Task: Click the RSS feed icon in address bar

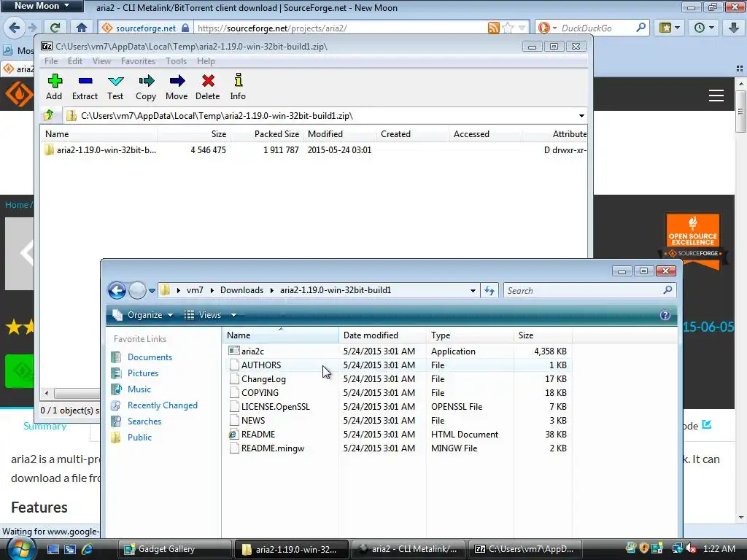Action: point(494,28)
